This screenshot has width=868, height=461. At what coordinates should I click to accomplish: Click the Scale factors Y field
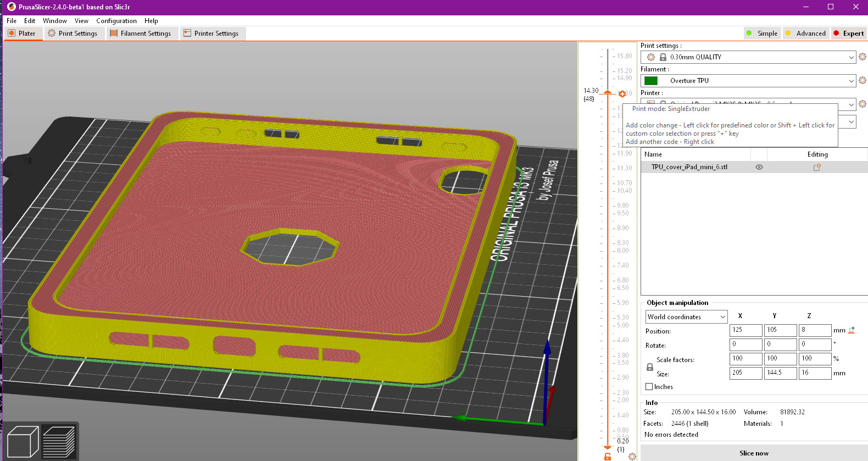(780, 359)
